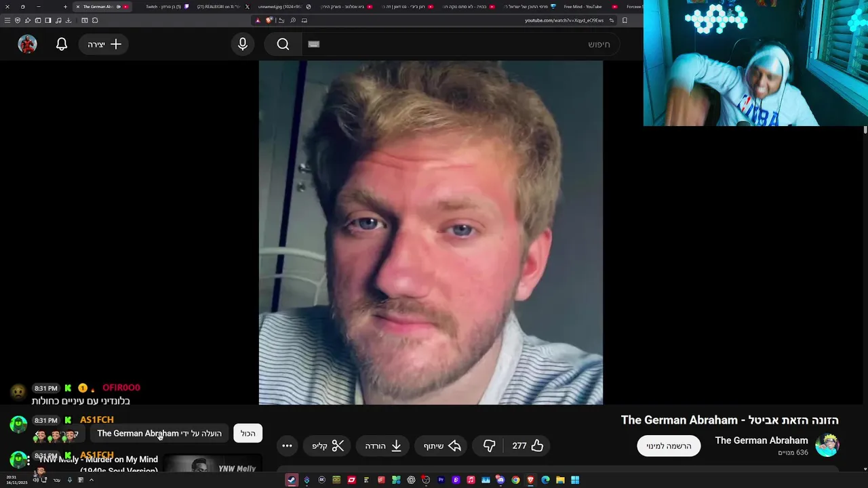Open Microsoft Edge from the taskbar
Screen dimensions: 868x488
point(545,480)
